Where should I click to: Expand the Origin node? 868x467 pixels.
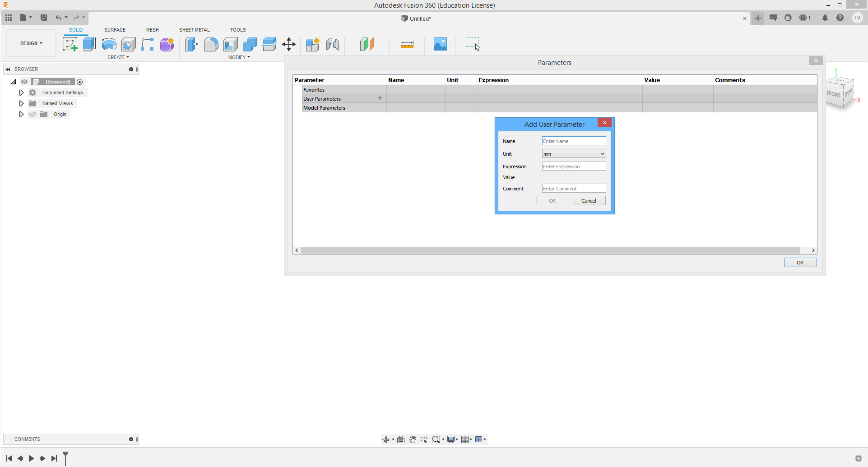click(21, 114)
